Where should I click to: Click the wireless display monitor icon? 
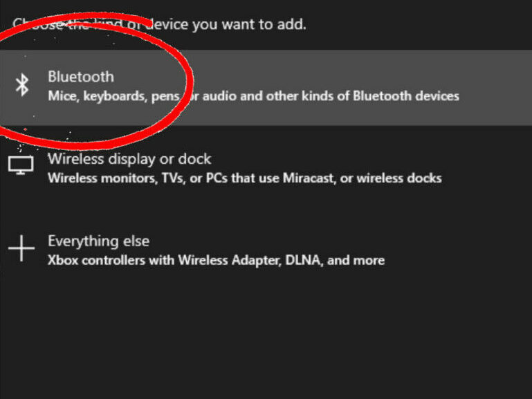pos(21,165)
